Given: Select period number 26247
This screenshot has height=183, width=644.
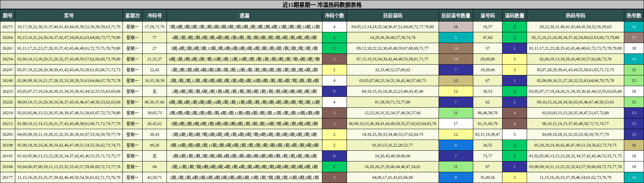Looking at the screenshot, I should pos(8,70).
